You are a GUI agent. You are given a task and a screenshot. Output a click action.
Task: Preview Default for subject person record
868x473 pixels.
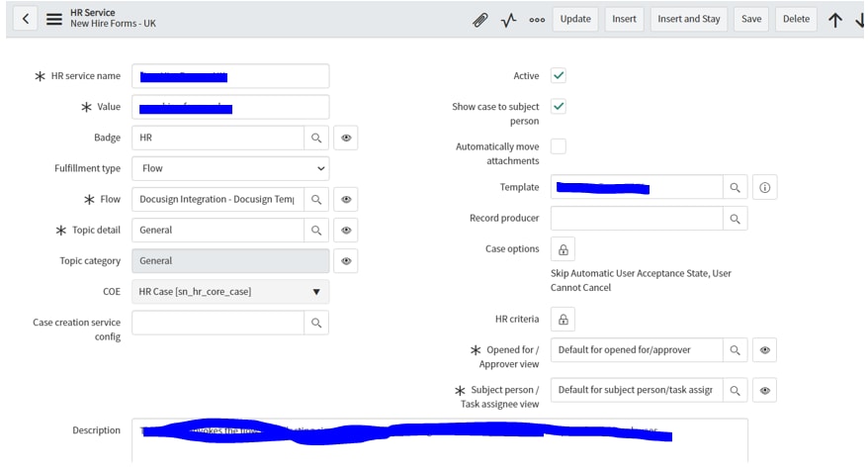[764, 391]
